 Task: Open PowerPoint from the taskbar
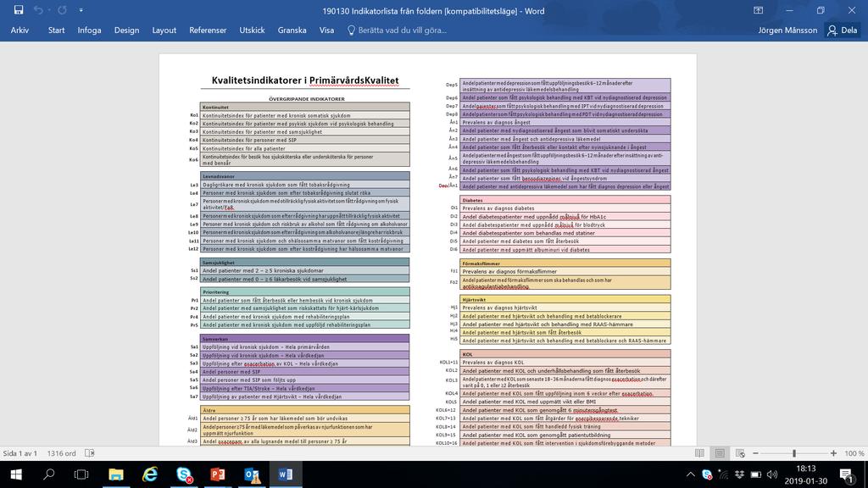[x=218, y=474]
